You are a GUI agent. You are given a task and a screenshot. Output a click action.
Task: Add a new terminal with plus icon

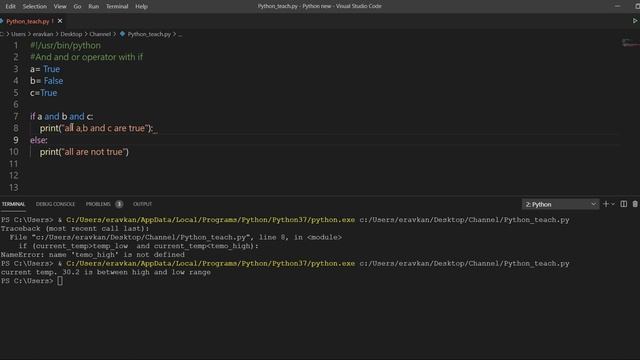coord(606,204)
